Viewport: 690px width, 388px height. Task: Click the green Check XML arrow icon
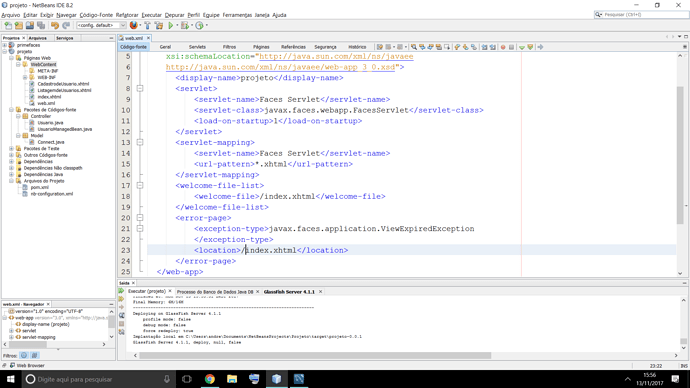[x=522, y=47]
